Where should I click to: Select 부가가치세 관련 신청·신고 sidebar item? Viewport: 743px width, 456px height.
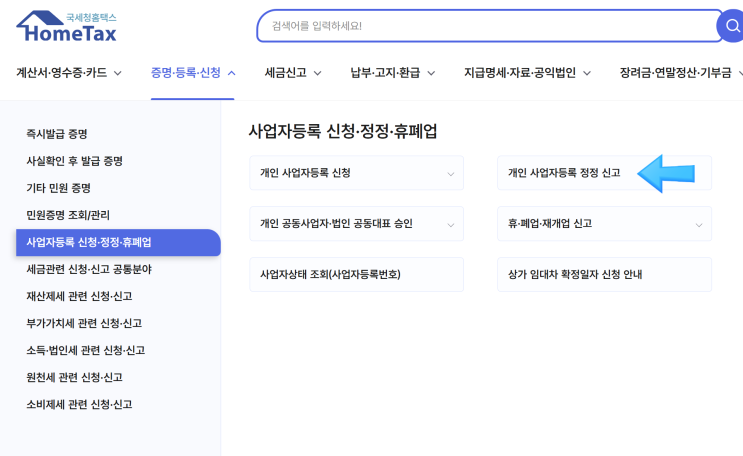pos(84,323)
